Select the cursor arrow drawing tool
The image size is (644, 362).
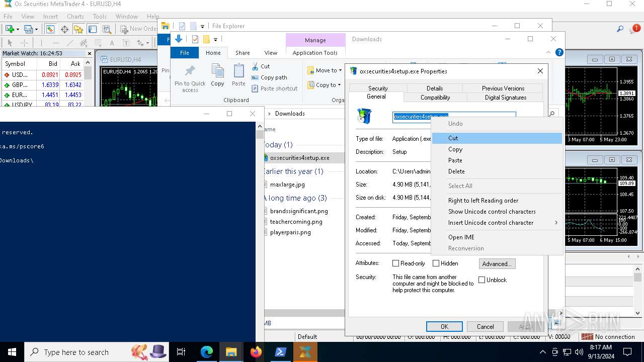coord(10,43)
